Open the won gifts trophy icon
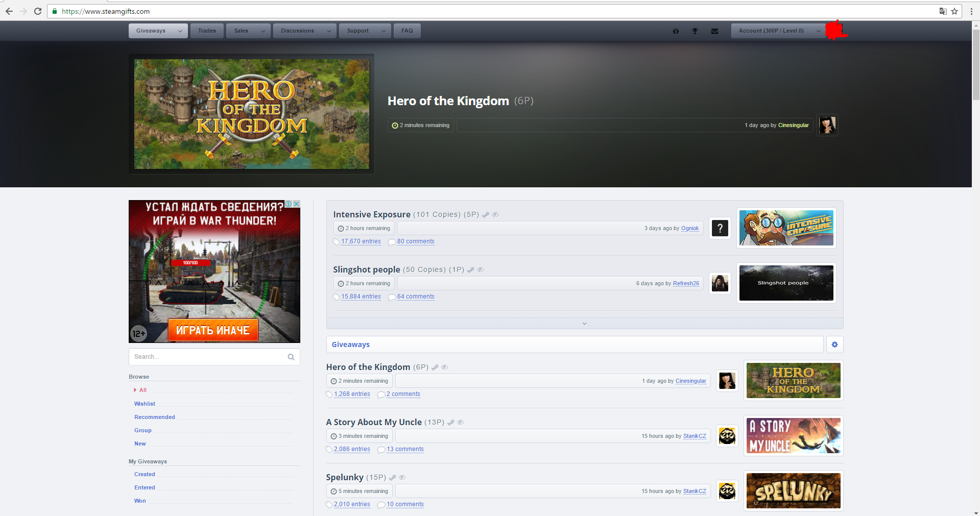The height and width of the screenshot is (516, 980). [695, 31]
